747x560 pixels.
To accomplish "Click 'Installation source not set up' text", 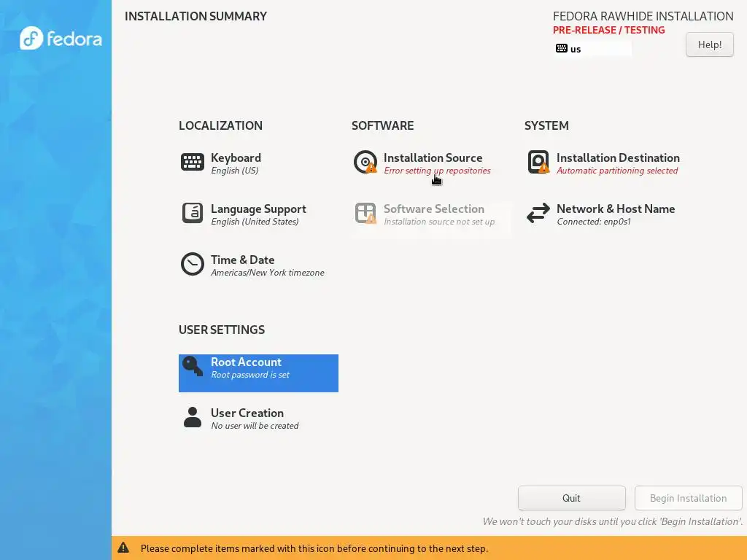I will click(x=439, y=222).
